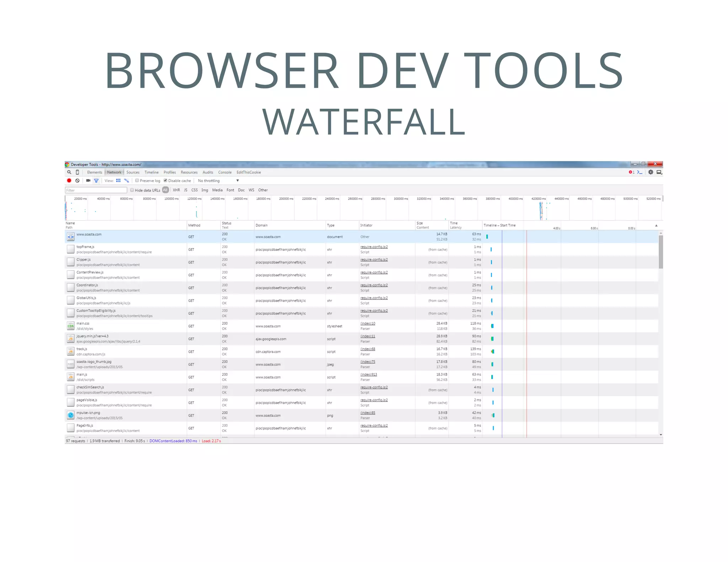Click the inspect element magnifier icon
The image size is (728, 562).
(x=69, y=172)
